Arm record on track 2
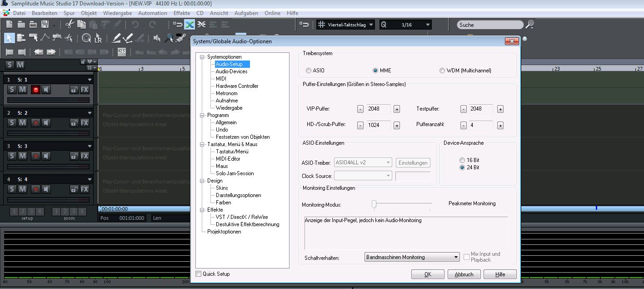The width and height of the screenshot is (644, 289). tap(35, 123)
